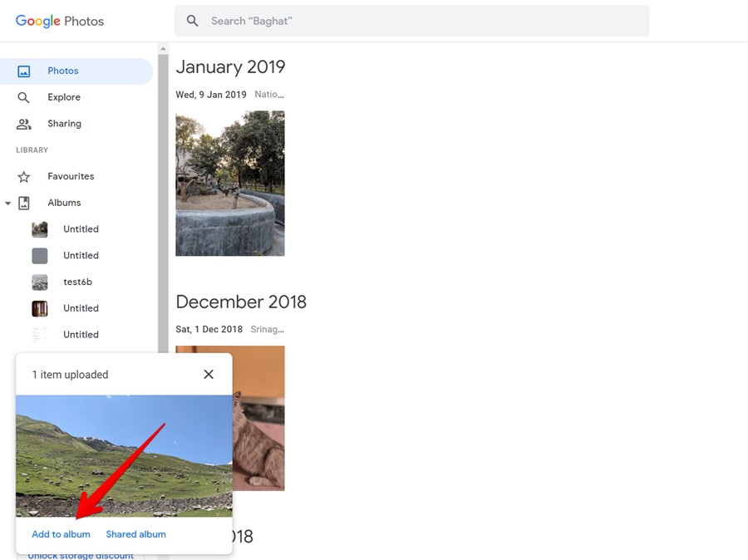Viewport: 748px width, 560px height.
Task: Click the search magnifier icon in the search bar
Action: pyautogui.click(x=192, y=20)
